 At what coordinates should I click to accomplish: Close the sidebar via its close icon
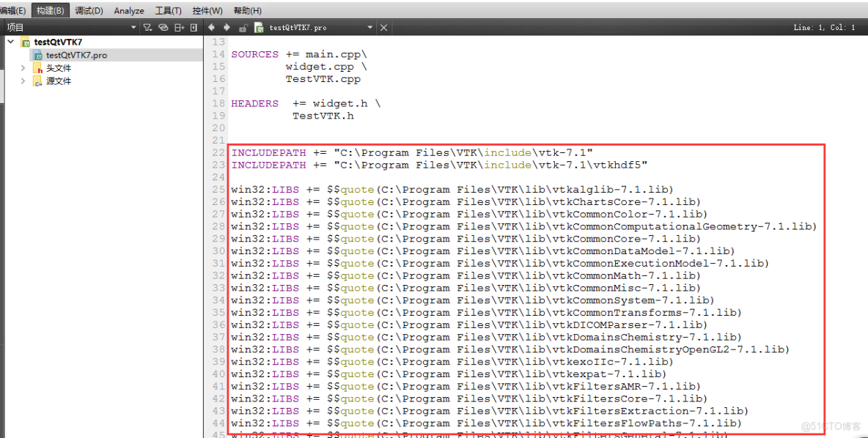coord(193,27)
